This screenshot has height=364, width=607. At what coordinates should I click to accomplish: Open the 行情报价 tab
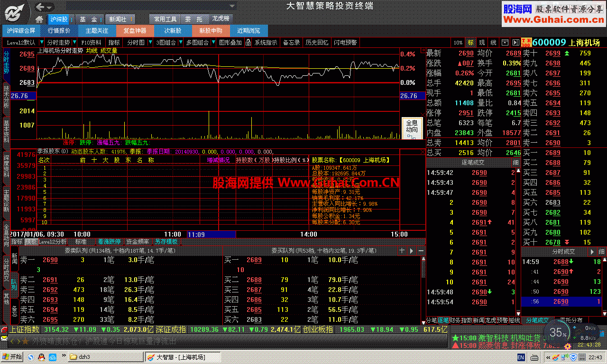[x=59, y=31]
